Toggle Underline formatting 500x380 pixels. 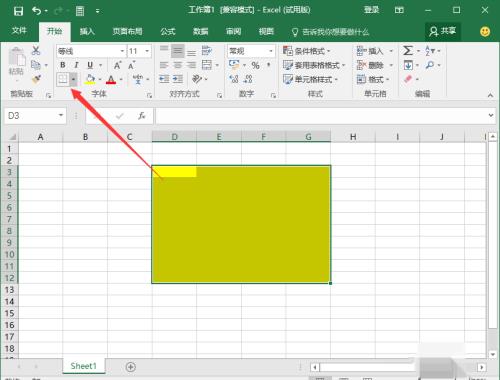coord(90,65)
